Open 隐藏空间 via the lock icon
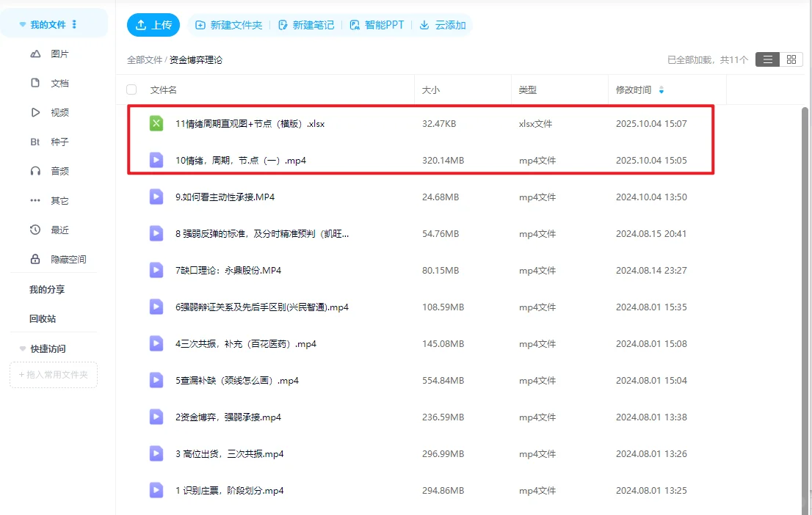The image size is (812, 515). point(36,259)
